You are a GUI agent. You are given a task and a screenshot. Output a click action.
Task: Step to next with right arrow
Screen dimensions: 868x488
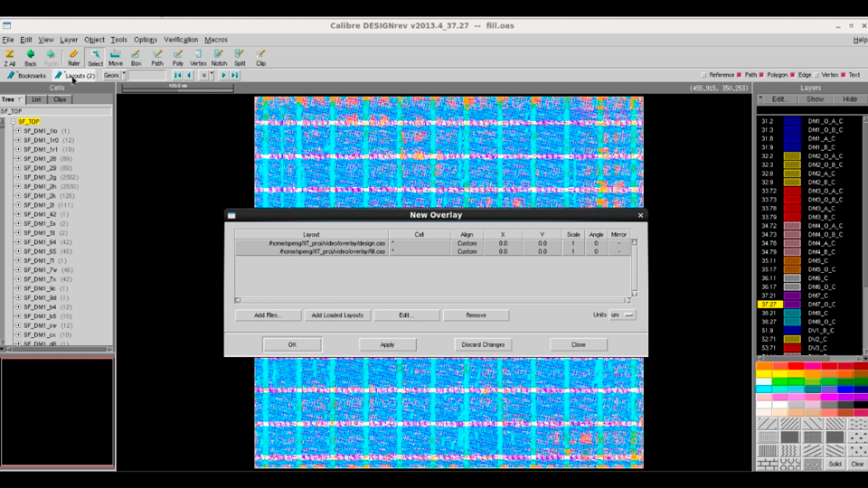pos(223,75)
